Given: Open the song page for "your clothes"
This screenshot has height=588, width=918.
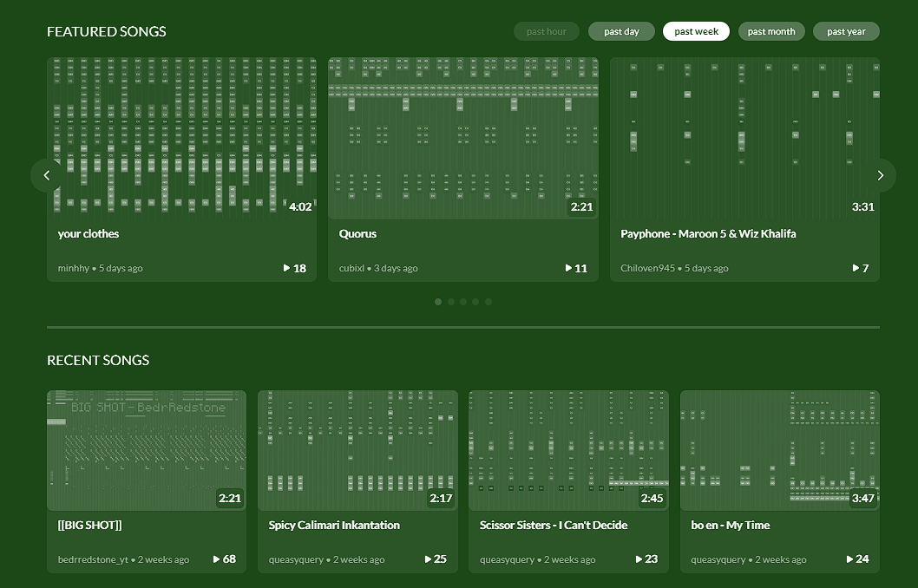Looking at the screenshot, I should (x=89, y=233).
